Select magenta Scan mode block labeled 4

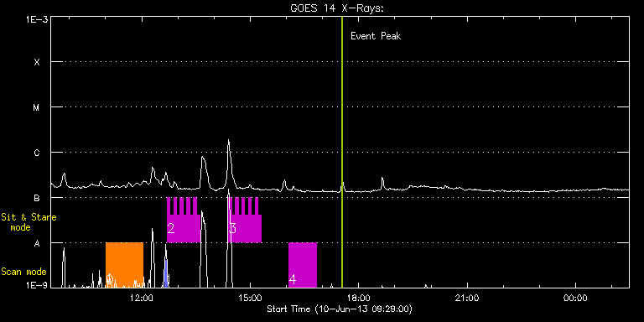coord(303,265)
